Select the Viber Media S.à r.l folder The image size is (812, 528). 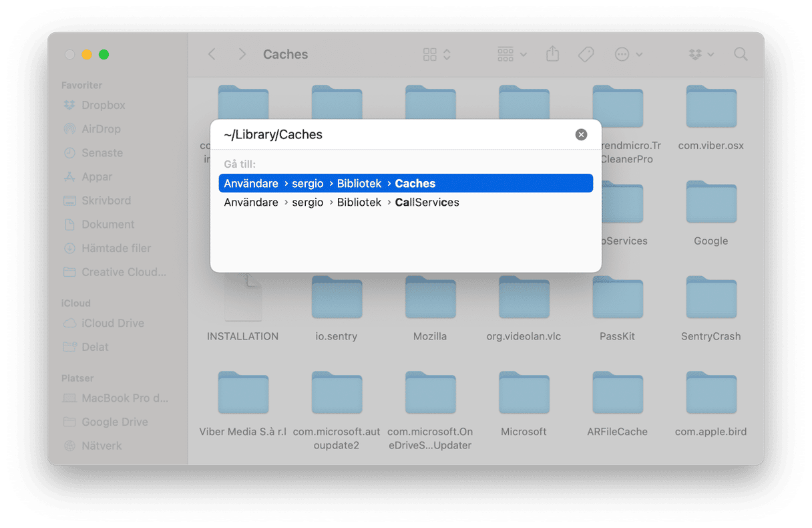243,404
